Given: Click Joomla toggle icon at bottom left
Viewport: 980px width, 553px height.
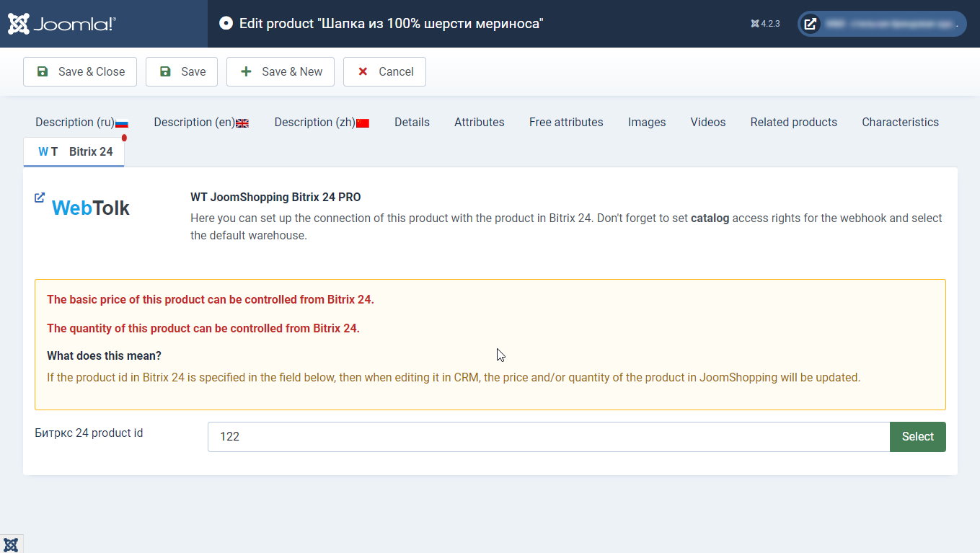Looking at the screenshot, I should pyautogui.click(x=11, y=544).
